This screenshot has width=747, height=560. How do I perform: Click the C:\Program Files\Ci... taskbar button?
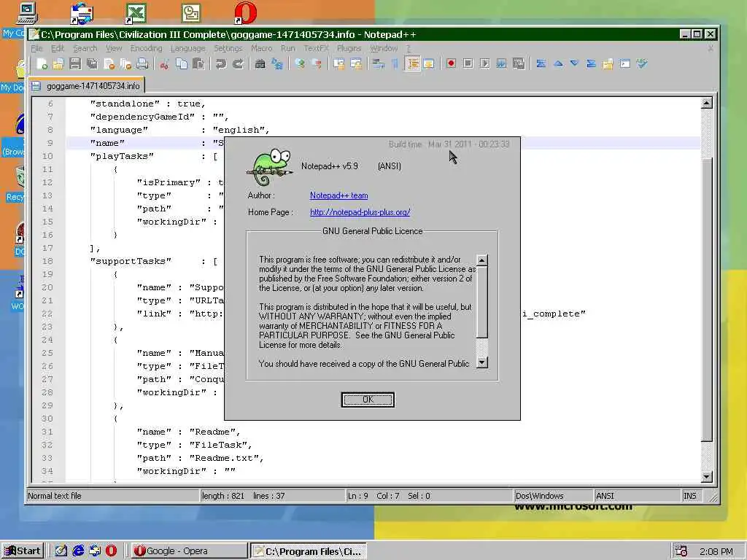[309, 551]
